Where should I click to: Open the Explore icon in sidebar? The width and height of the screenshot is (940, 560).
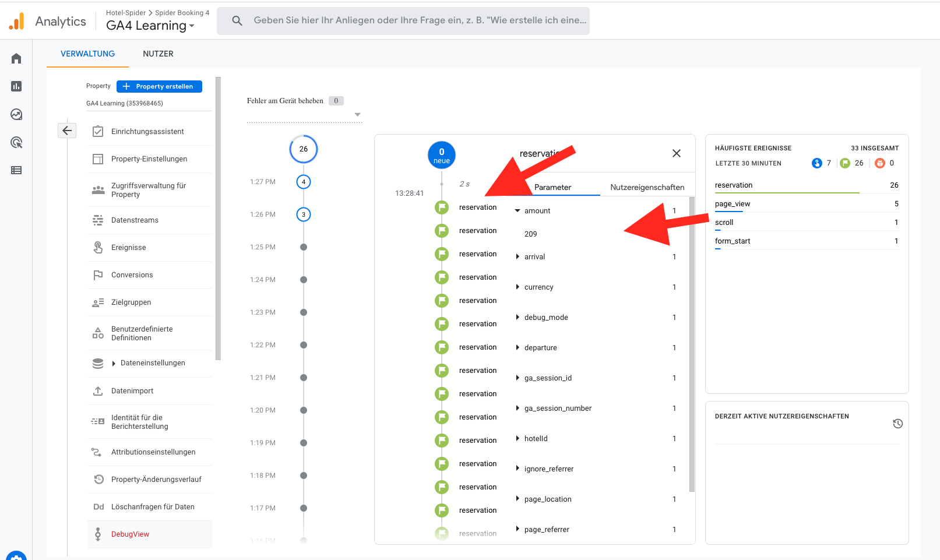pos(16,114)
